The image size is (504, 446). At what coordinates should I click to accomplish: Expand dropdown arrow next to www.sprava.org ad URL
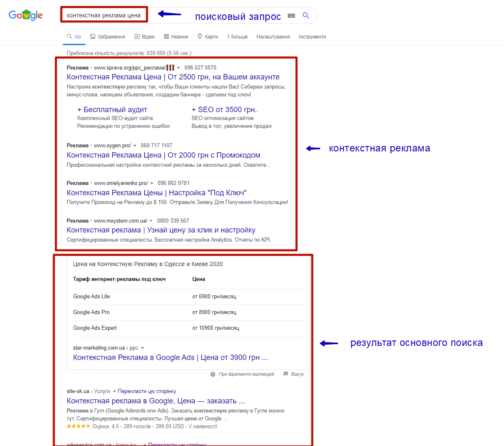click(x=178, y=68)
